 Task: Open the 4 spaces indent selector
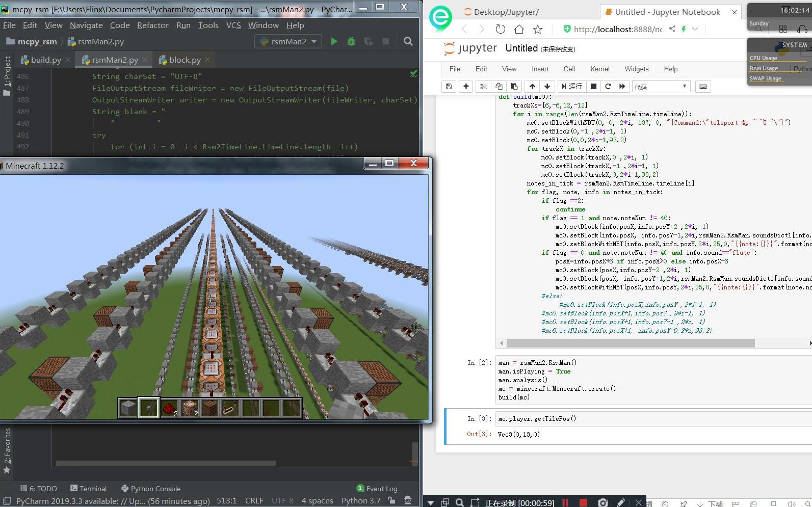click(317, 501)
